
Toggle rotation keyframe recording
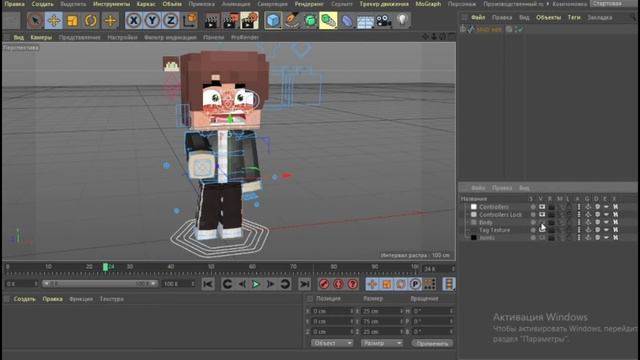tap(401, 284)
